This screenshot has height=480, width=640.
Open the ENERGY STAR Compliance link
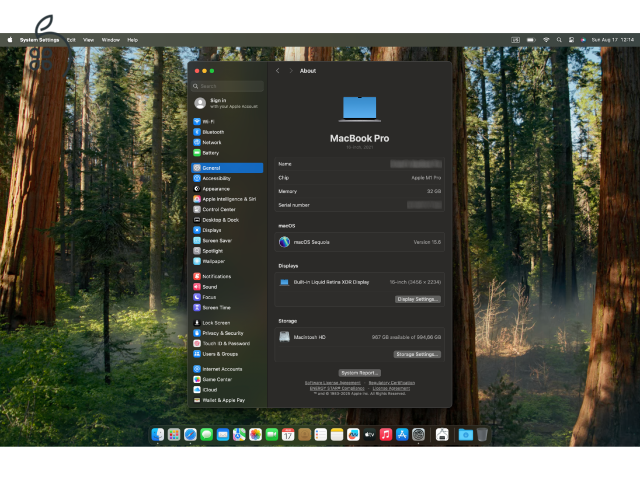pos(337,388)
